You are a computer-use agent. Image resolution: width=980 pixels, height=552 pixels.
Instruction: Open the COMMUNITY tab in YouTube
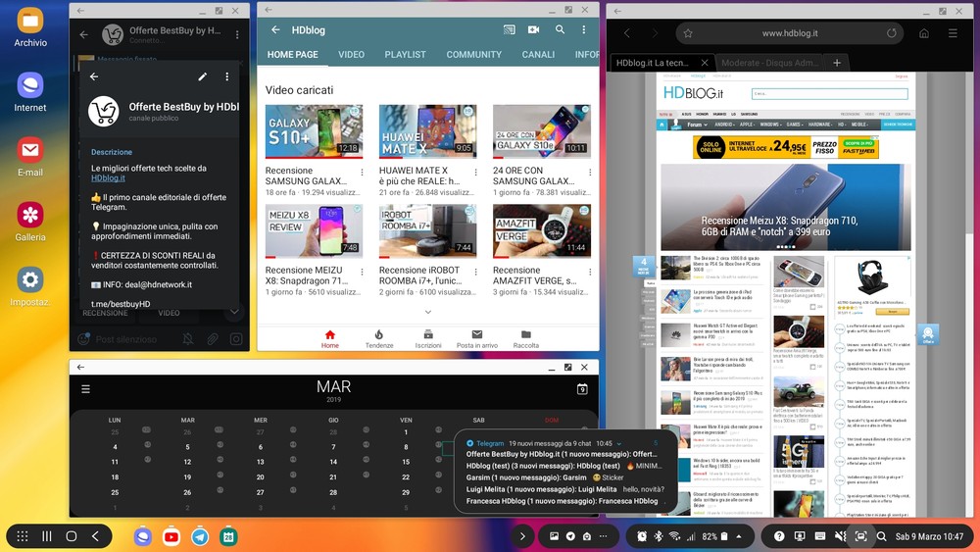(x=473, y=54)
